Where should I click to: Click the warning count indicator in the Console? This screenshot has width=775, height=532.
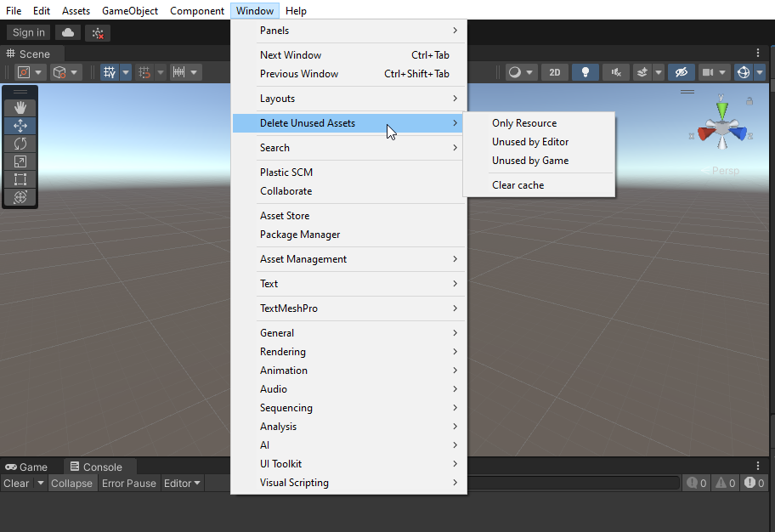(725, 483)
